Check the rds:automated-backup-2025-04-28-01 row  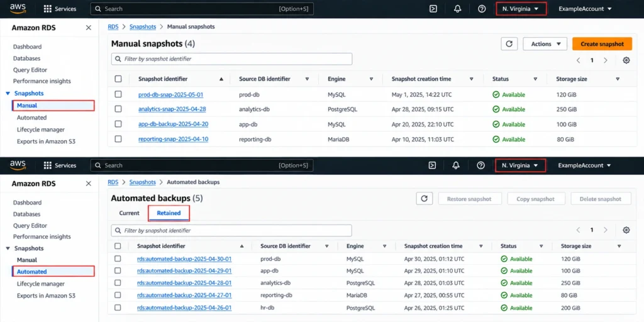118,283
